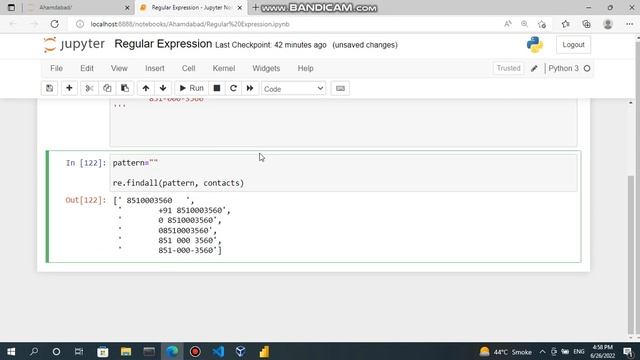The height and width of the screenshot is (360, 640).
Task: Click the Jupyter logo
Action: (x=74, y=44)
